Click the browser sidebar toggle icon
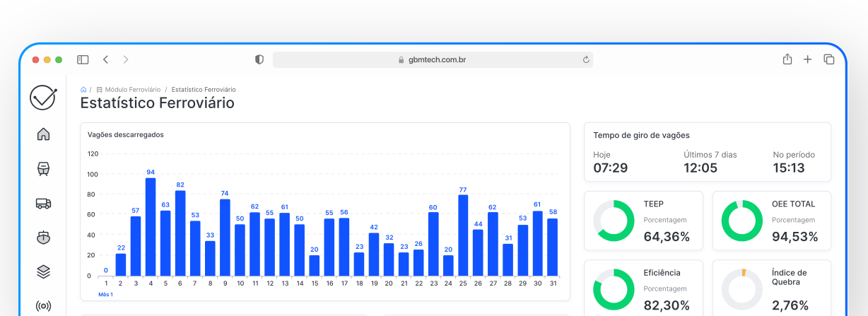 83,60
